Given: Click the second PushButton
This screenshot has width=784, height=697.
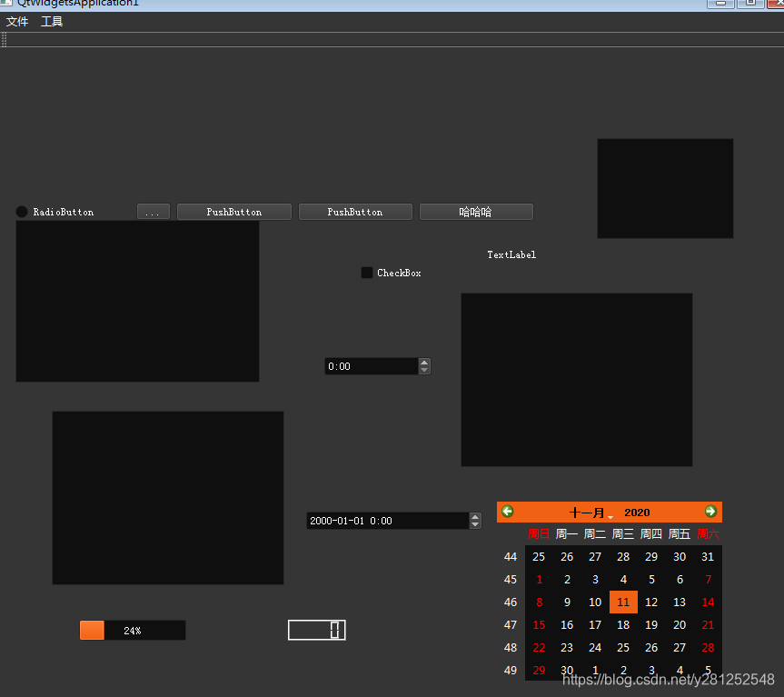Looking at the screenshot, I should pos(355,212).
